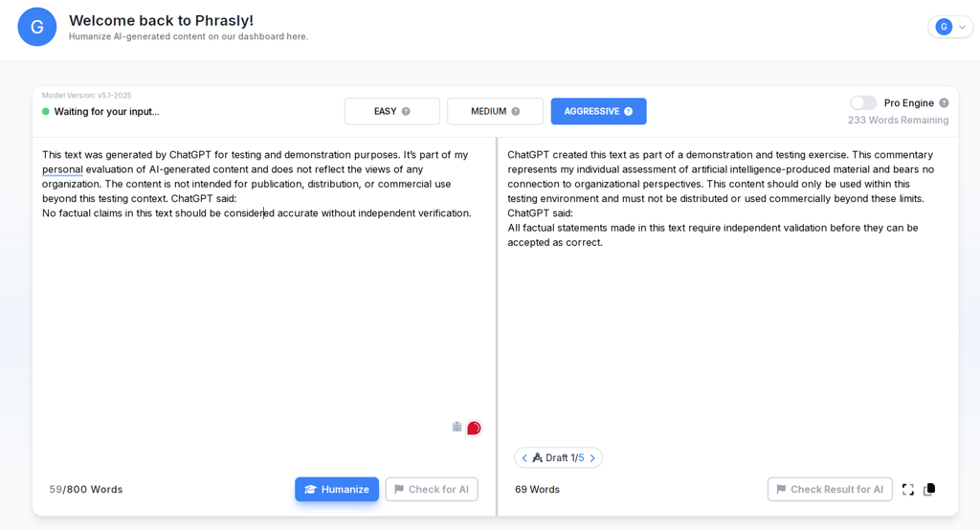
Task: Select the AGGRESSIVE humanize mode
Action: pos(598,111)
